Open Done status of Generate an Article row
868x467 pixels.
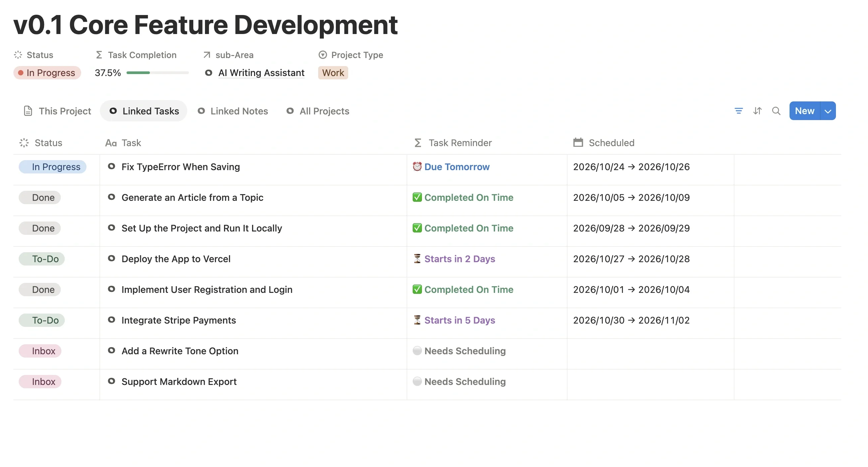(40, 198)
